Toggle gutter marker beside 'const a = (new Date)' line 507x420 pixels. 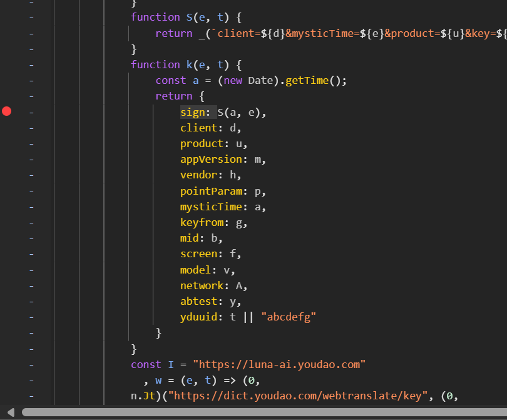pos(31,80)
